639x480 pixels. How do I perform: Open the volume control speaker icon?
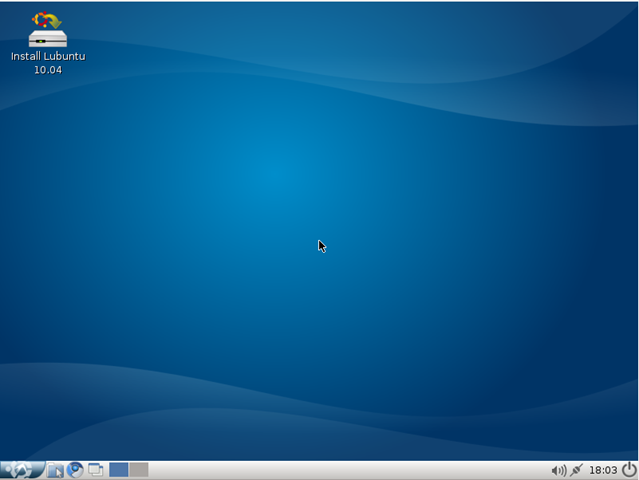pyautogui.click(x=559, y=471)
